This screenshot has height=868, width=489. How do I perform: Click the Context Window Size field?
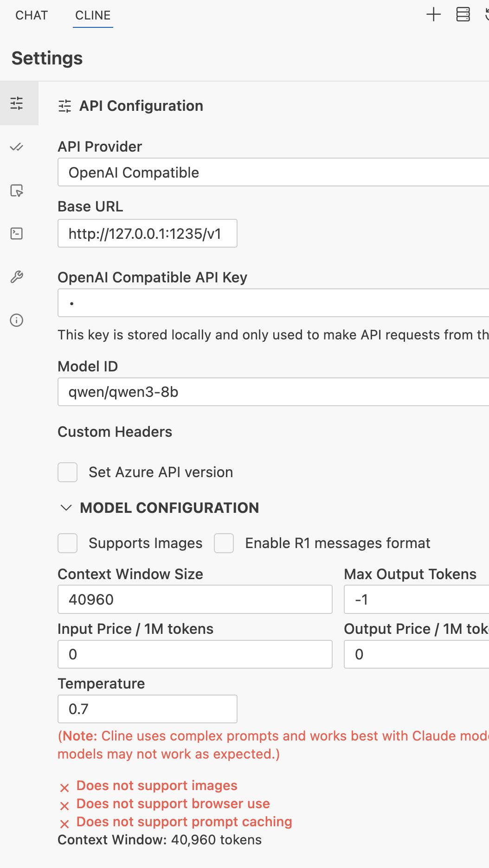point(195,600)
